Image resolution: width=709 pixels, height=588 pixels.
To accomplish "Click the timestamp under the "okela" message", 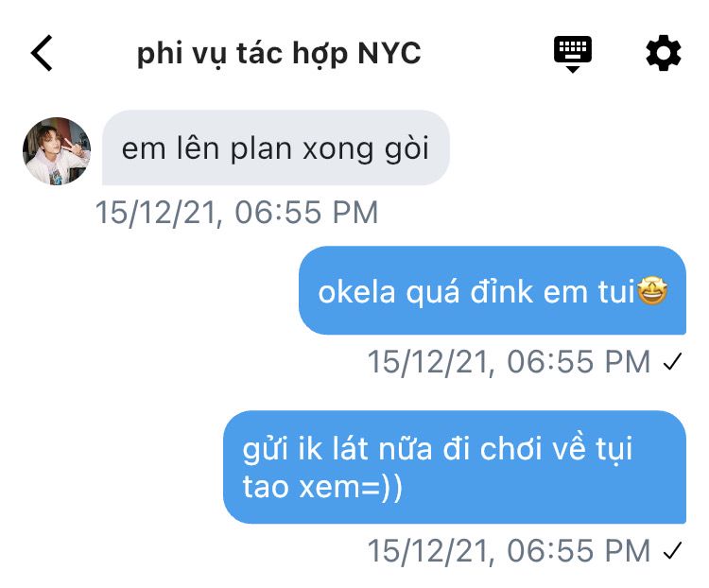I will click(x=509, y=362).
